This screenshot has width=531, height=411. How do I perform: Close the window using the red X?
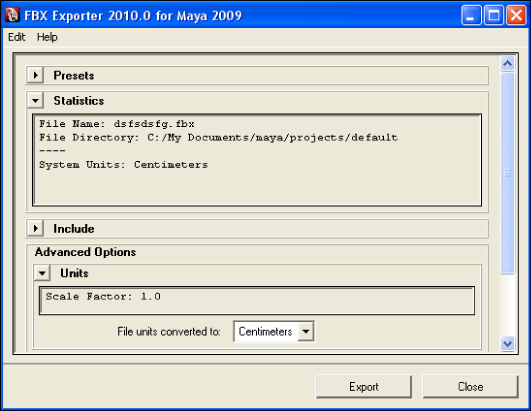(x=516, y=15)
